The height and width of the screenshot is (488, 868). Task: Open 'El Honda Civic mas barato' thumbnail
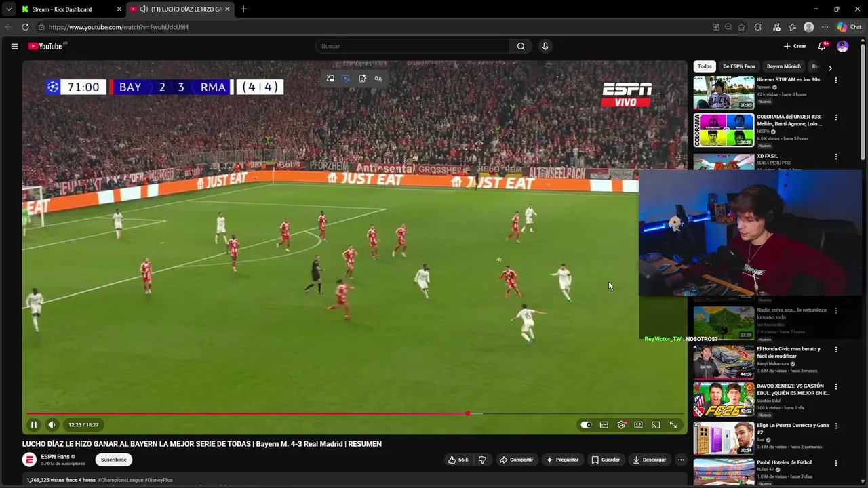coord(724,362)
